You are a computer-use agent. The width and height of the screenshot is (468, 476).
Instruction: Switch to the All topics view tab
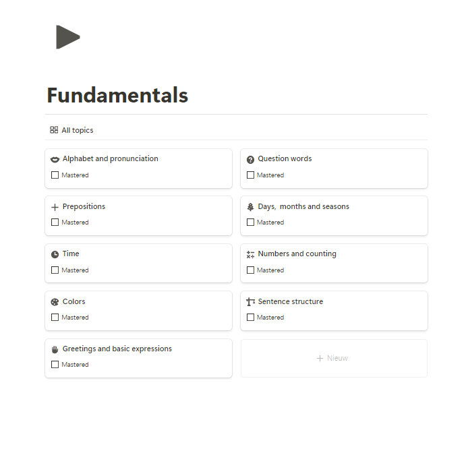point(71,130)
